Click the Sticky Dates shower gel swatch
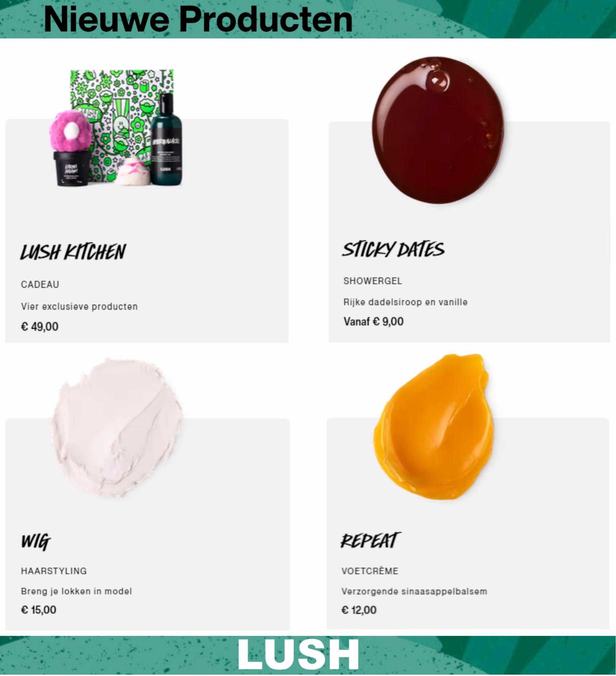616x676 pixels. (x=438, y=130)
